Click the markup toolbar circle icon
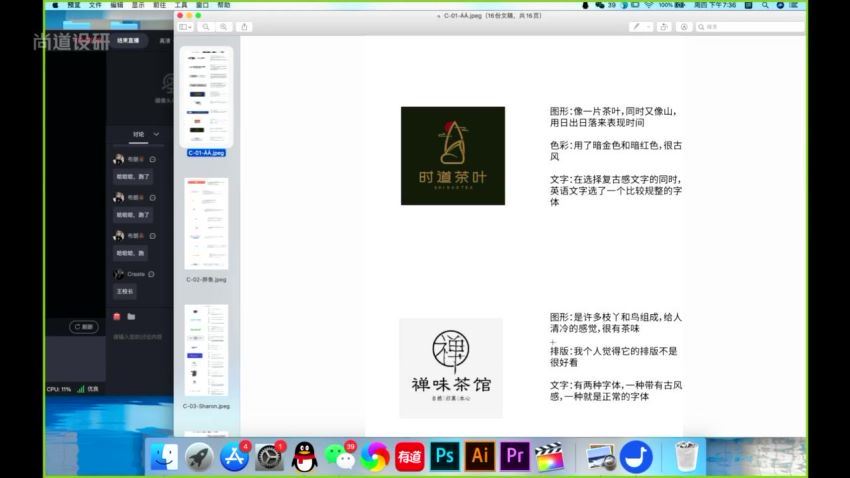Image resolution: width=850 pixels, height=478 pixels. click(x=684, y=27)
